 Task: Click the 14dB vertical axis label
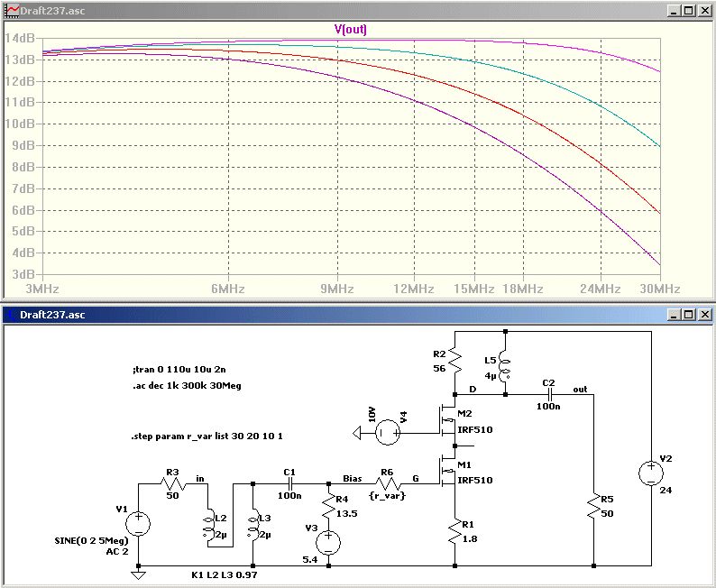20,38
